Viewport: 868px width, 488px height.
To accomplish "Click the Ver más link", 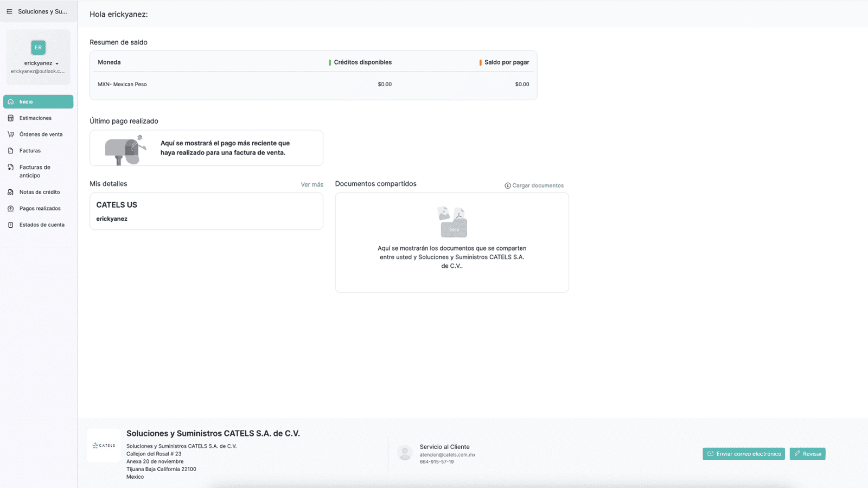I will 312,185.
